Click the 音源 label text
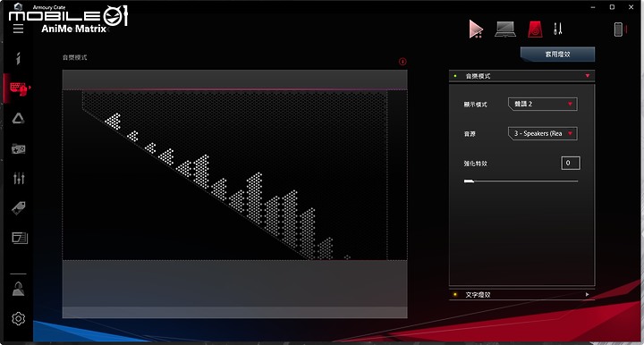 (x=470, y=134)
